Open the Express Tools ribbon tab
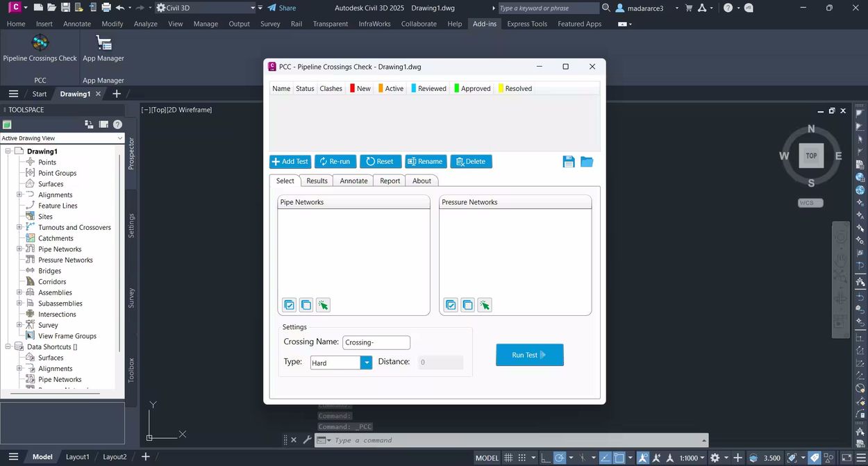Viewport: 868px width, 466px height. click(x=527, y=24)
